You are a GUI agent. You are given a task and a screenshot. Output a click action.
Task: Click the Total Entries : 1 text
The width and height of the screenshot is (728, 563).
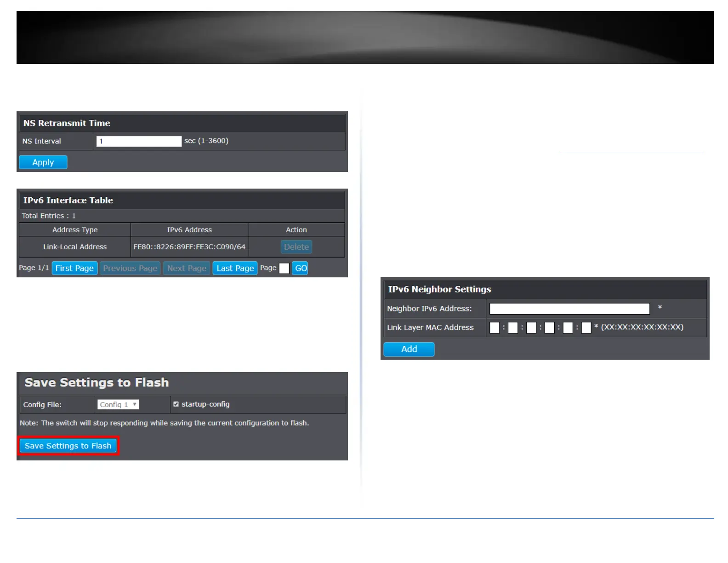tap(49, 216)
